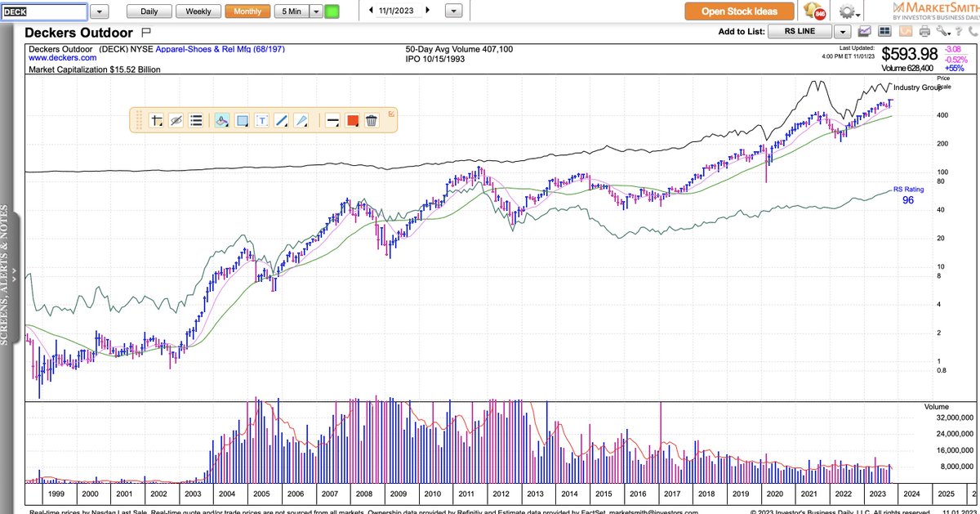The image size is (980, 514).
Task: Click the RS LINE add-to-list button
Action: 801,32
